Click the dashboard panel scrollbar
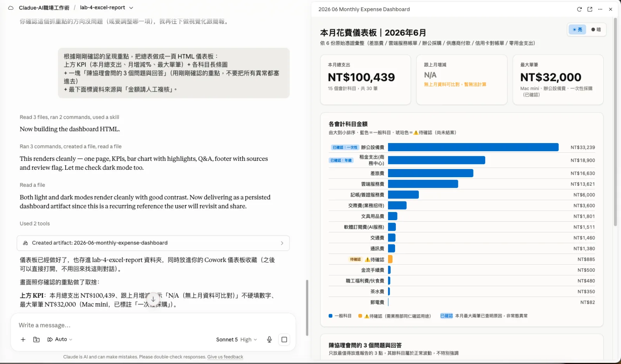The width and height of the screenshot is (621, 364). coord(615,122)
